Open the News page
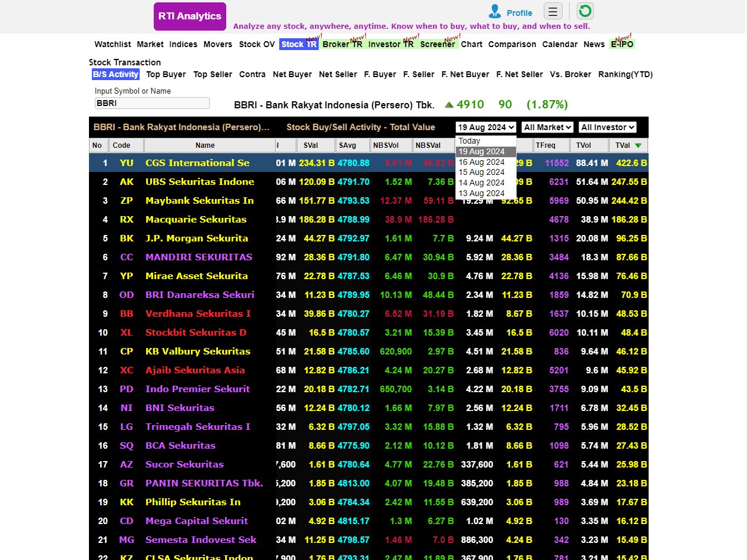 (x=594, y=44)
